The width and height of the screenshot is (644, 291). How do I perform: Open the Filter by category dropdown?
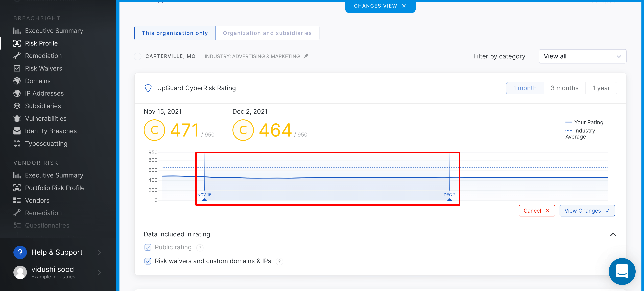582,56
